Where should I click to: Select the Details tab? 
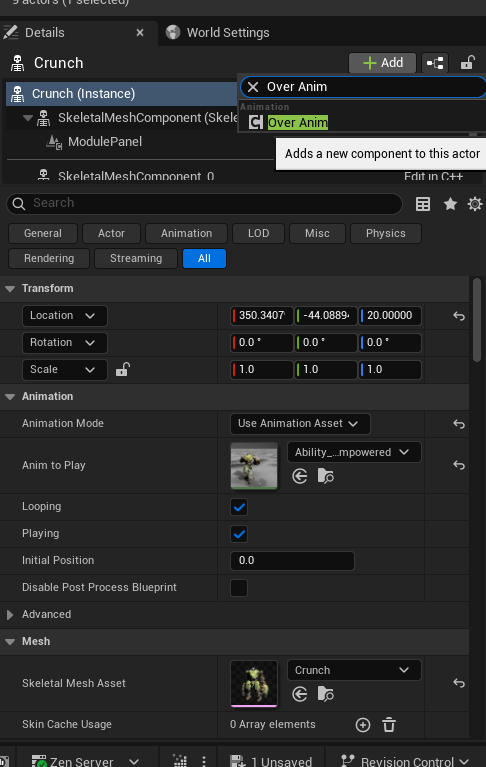[x=45, y=33]
